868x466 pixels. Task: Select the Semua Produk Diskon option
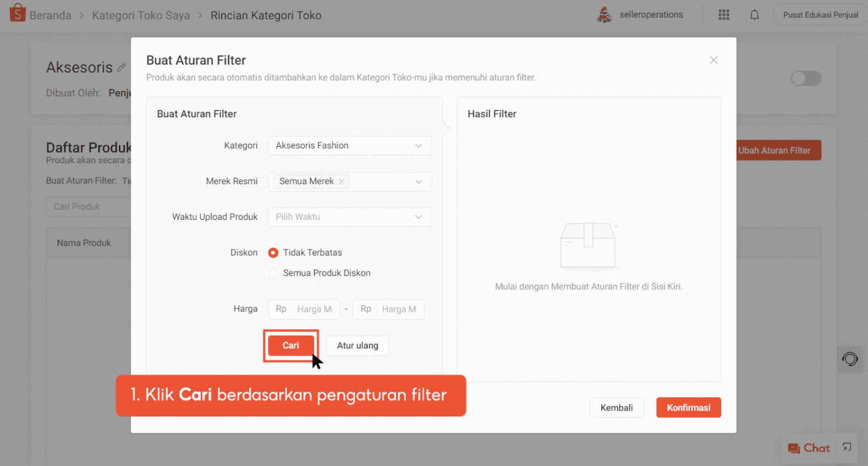[x=273, y=273]
